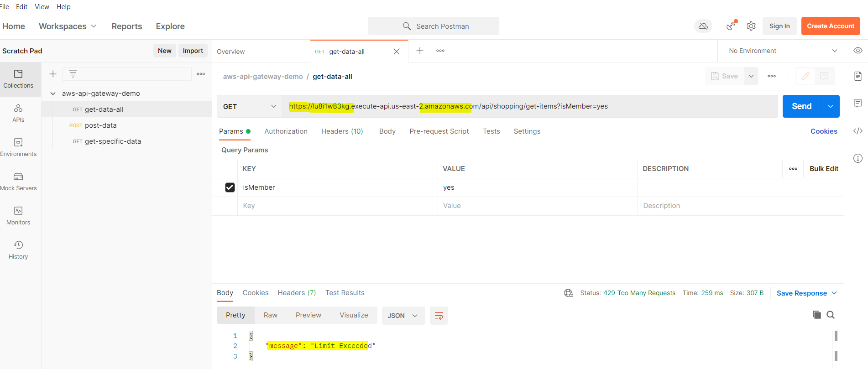
Task: Collapse the aws-api-gateway-demo collection
Action: [53, 94]
